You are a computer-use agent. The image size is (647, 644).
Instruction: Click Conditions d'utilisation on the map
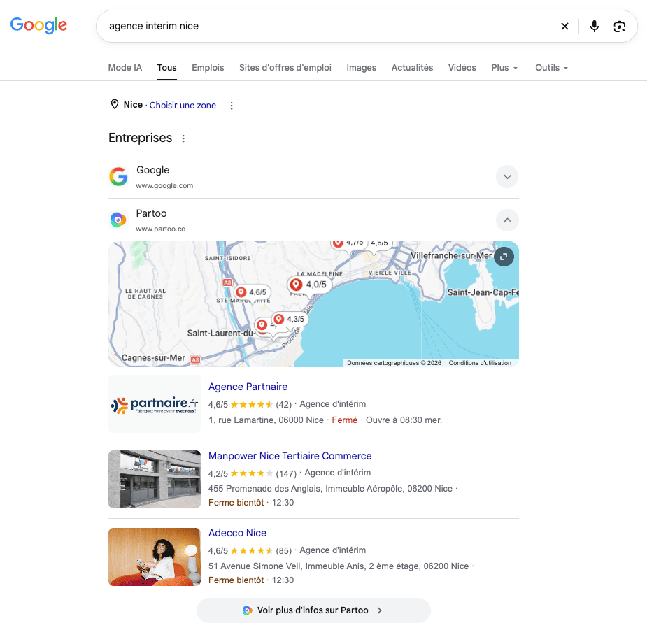point(480,363)
